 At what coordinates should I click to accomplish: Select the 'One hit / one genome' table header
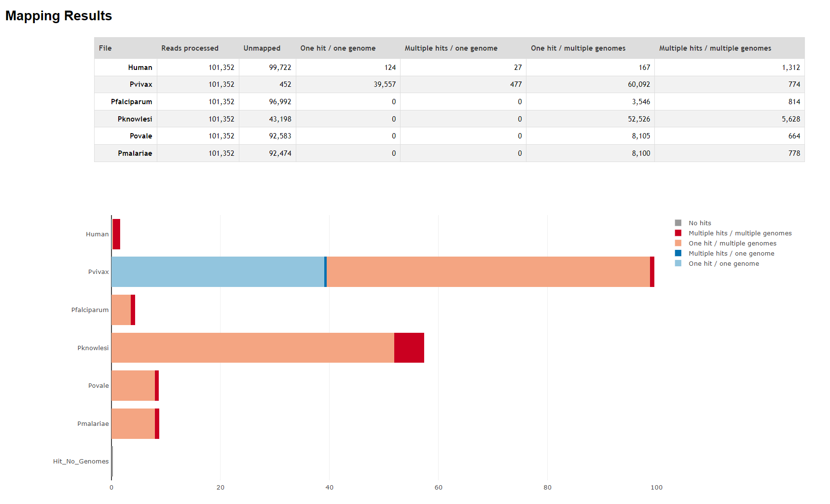[338, 48]
